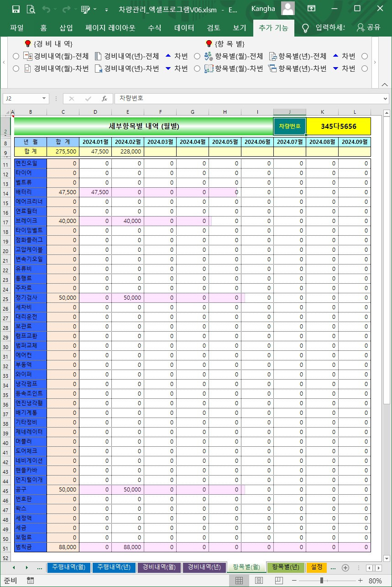Open the Name Box dropdown arrow
The height and width of the screenshot is (587, 392).
(44, 98)
